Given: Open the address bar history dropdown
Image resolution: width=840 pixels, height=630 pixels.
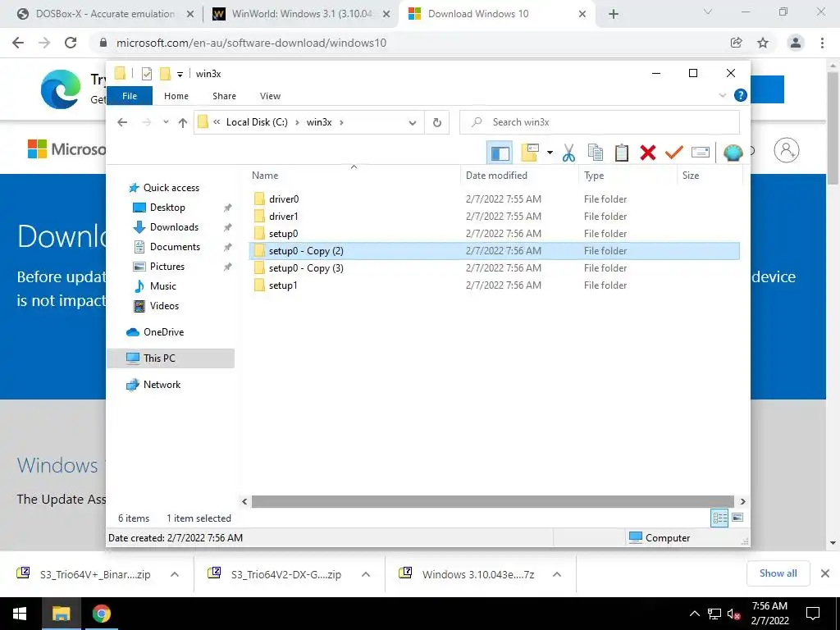Looking at the screenshot, I should tap(413, 123).
